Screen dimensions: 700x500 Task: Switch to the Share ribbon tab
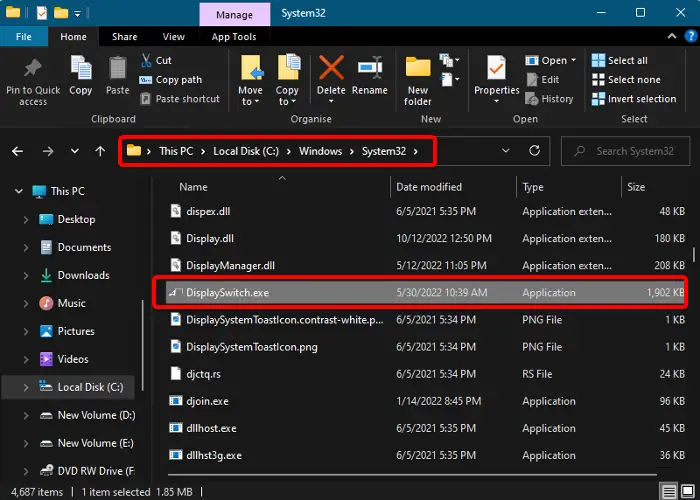coord(125,37)
